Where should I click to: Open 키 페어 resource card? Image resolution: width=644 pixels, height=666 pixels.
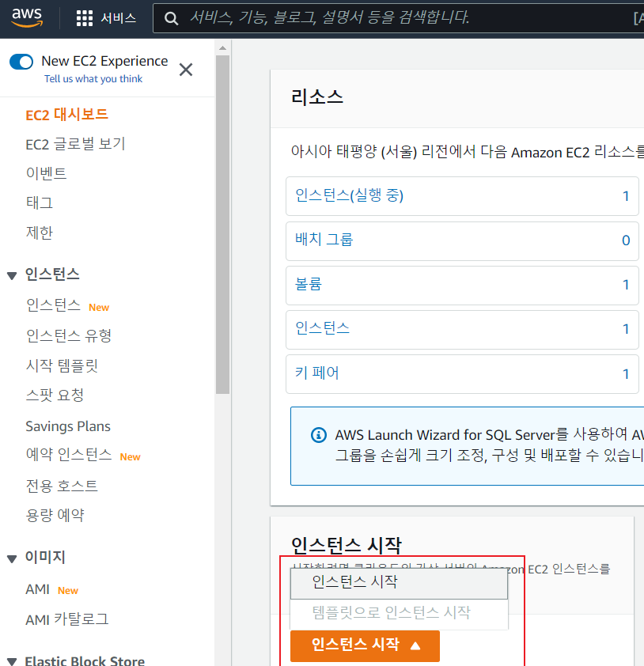coord(462,374)
